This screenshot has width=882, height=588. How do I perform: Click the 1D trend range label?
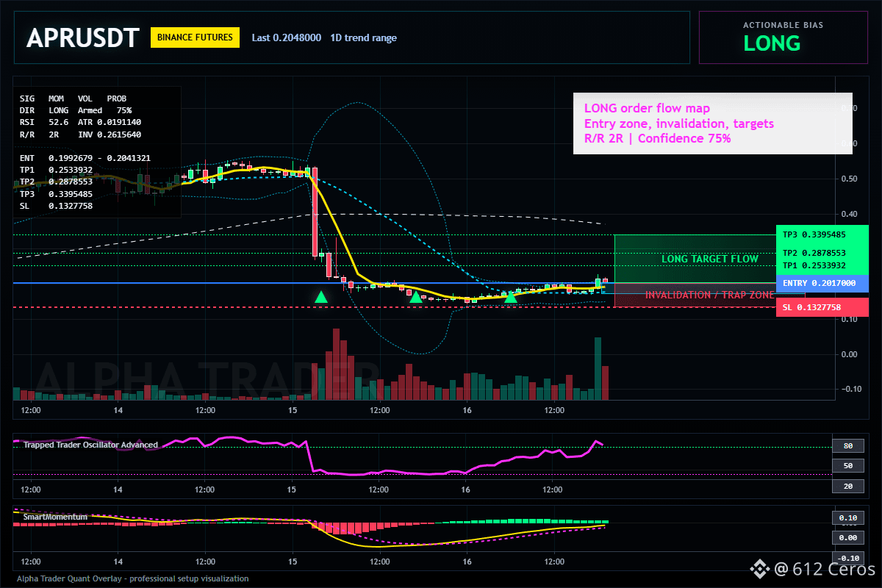tap(364, 37)
